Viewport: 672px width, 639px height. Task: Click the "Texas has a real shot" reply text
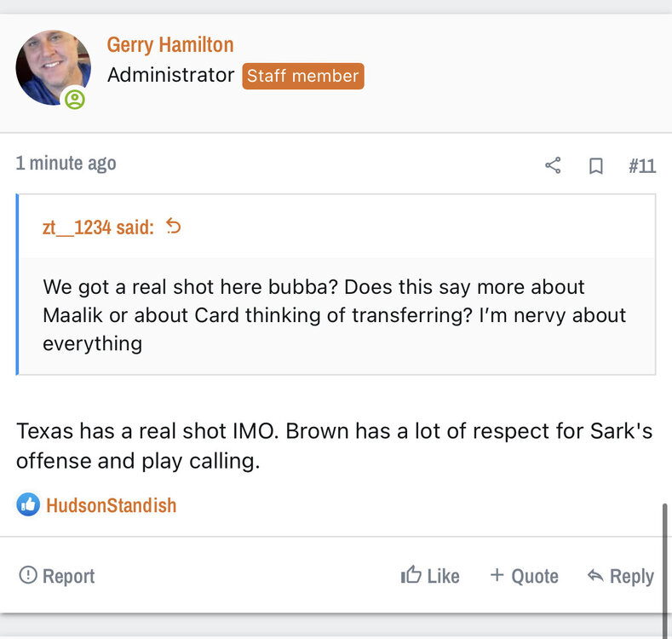[334, 446]
